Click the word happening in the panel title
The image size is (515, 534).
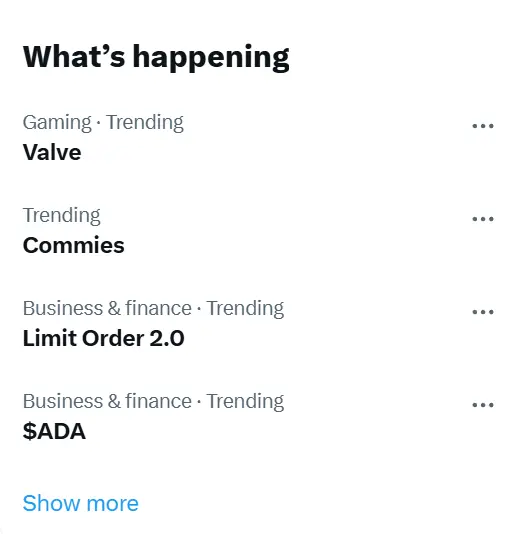pos(211,58)
